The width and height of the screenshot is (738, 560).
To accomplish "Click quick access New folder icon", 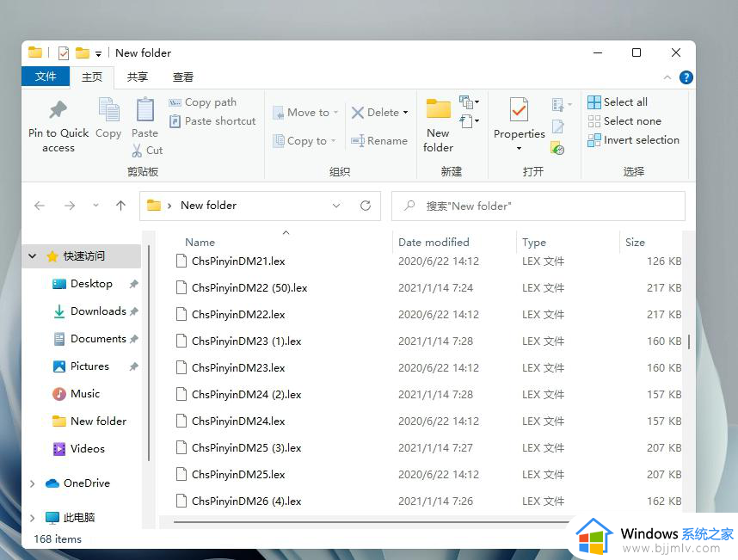I will 83,52.
